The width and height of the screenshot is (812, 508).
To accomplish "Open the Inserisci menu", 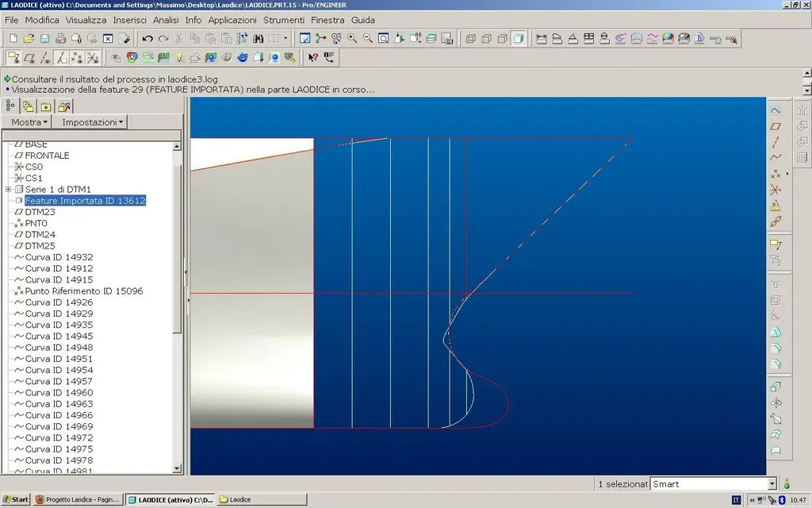I will (x=129, y=20).
